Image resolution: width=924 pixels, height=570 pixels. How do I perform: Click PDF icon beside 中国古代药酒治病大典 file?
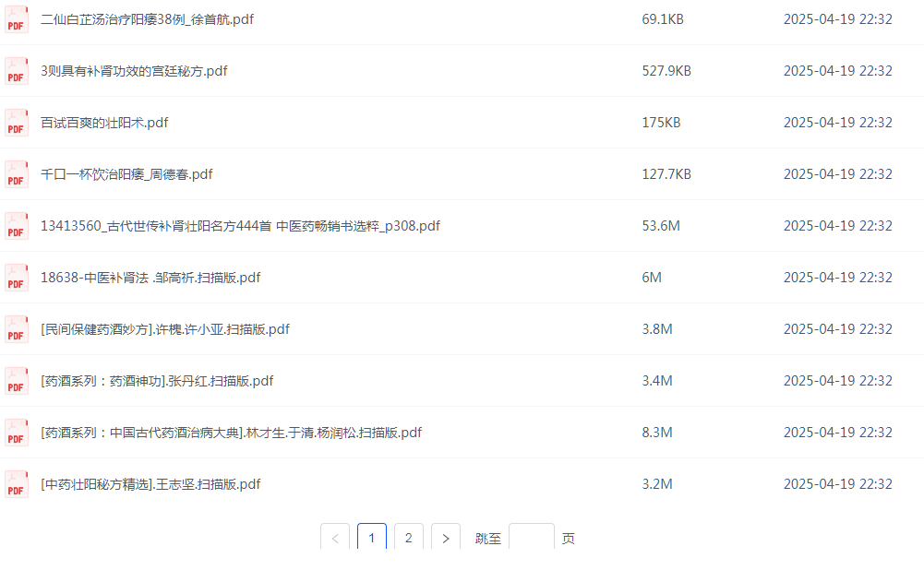(x=17, y=433)
